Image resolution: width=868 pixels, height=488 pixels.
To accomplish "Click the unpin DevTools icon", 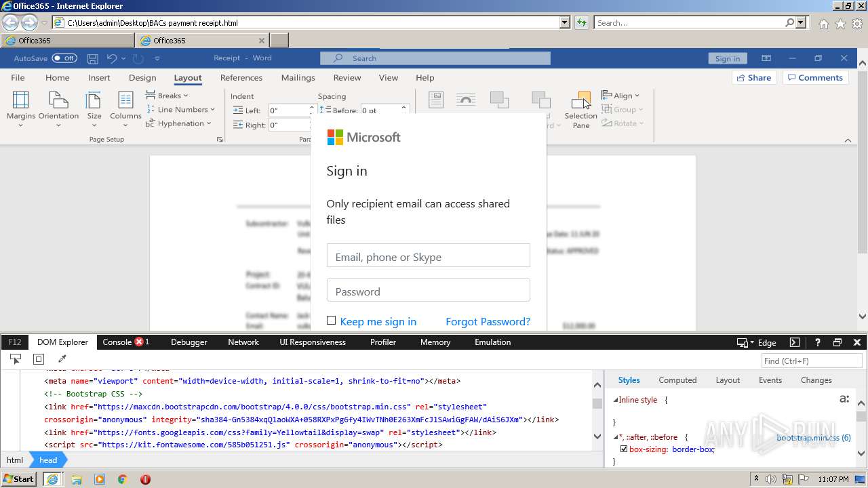I will [837, 342].
